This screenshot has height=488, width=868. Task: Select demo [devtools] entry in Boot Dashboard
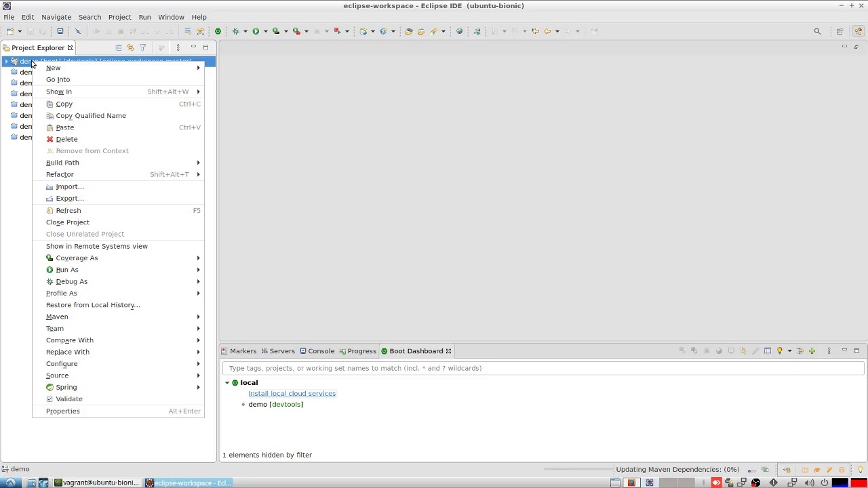[x=275, y=405]
